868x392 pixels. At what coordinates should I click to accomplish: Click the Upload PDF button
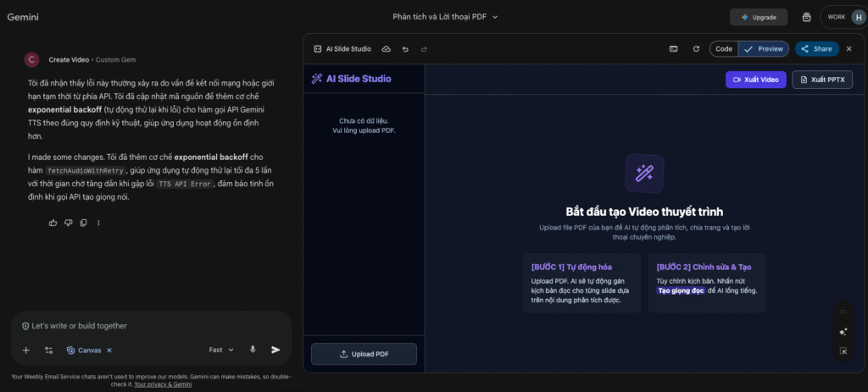364,354
